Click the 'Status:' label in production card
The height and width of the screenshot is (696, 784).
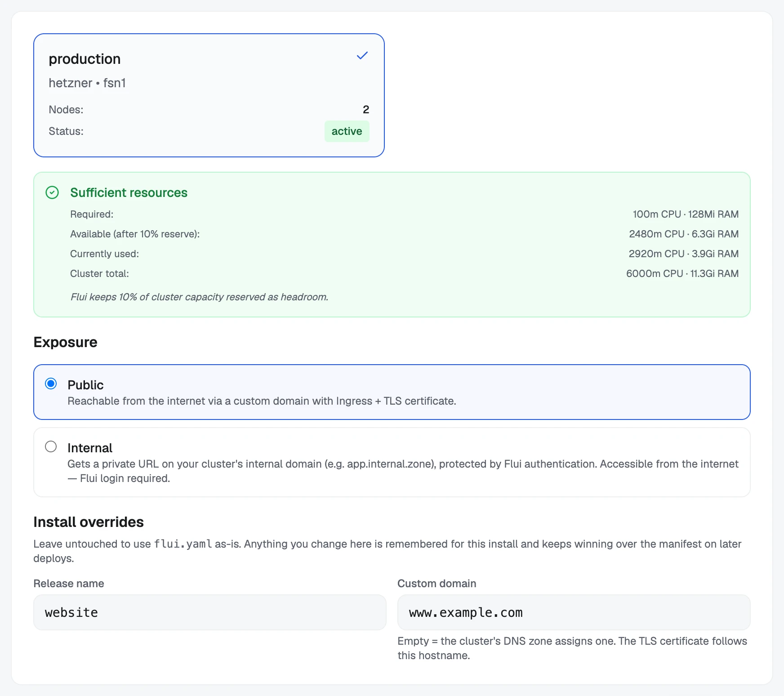[66, 131]
